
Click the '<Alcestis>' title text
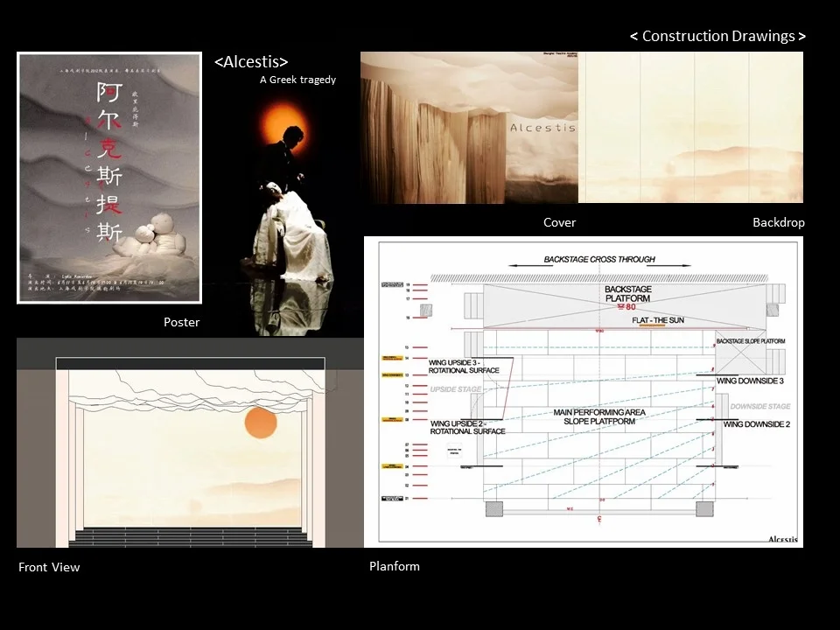[x=251, y=61]
